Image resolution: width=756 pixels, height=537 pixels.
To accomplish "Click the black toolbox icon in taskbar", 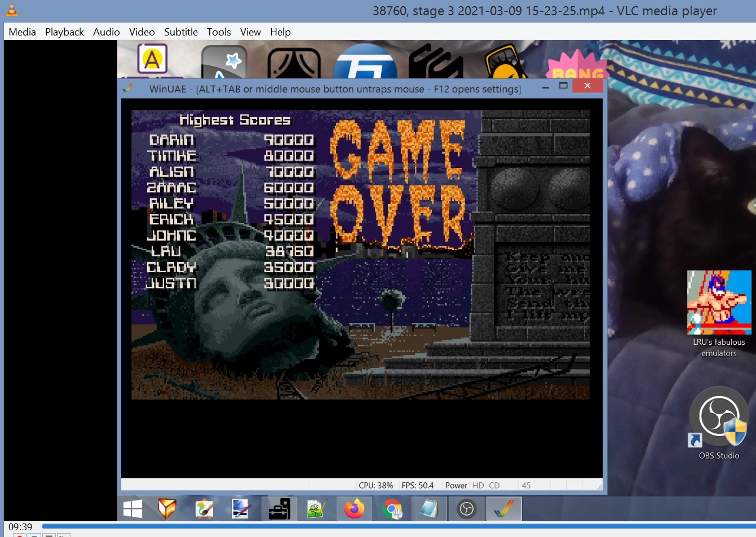I will tap(279, 509).
